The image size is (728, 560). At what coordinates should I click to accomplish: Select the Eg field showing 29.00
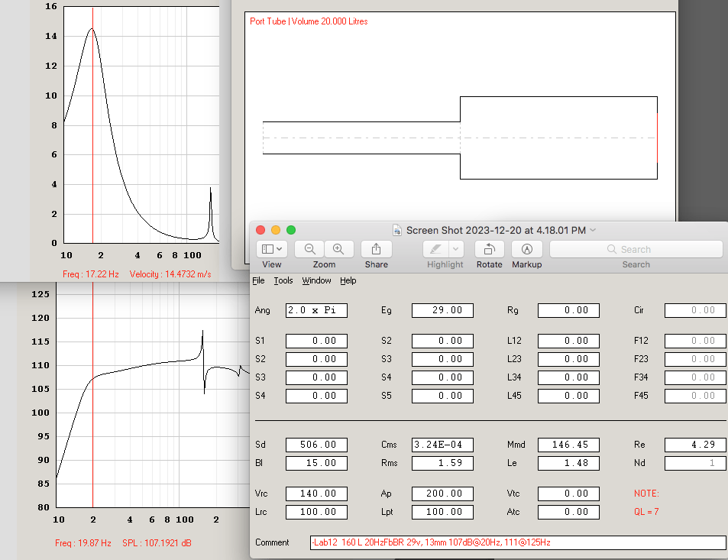coord(442,310)
